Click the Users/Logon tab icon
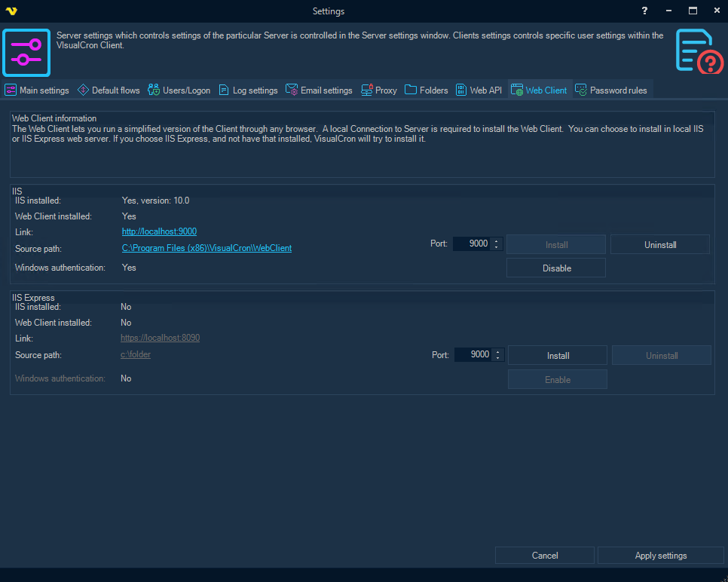This screenshot has height=582, width=728. pos(154,90)
